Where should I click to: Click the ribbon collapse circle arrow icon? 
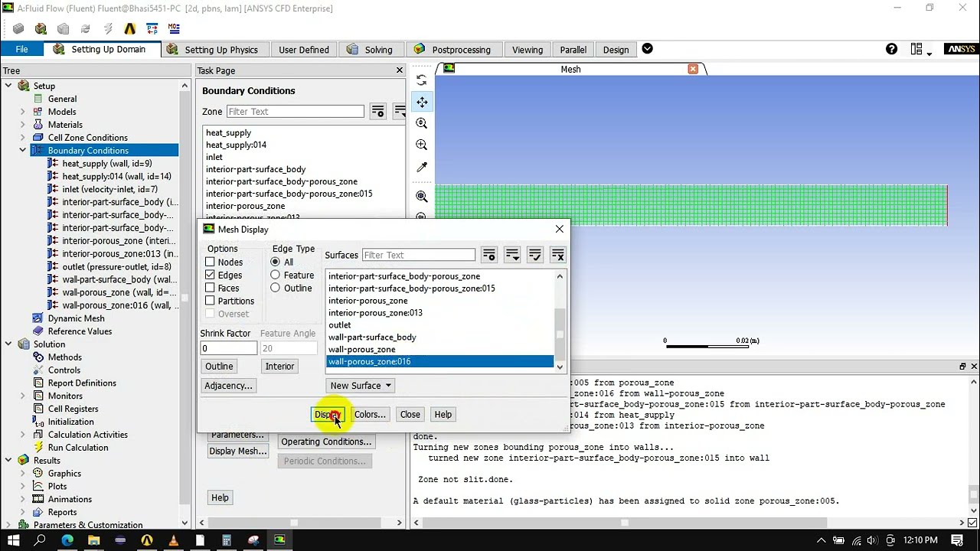647,49
